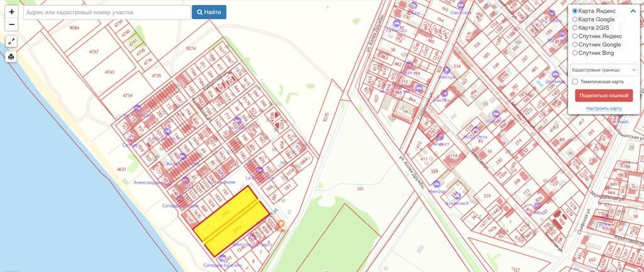
Task: Toggle fullscreen map view
Action: pyautogui.click(x=11, y=42)
